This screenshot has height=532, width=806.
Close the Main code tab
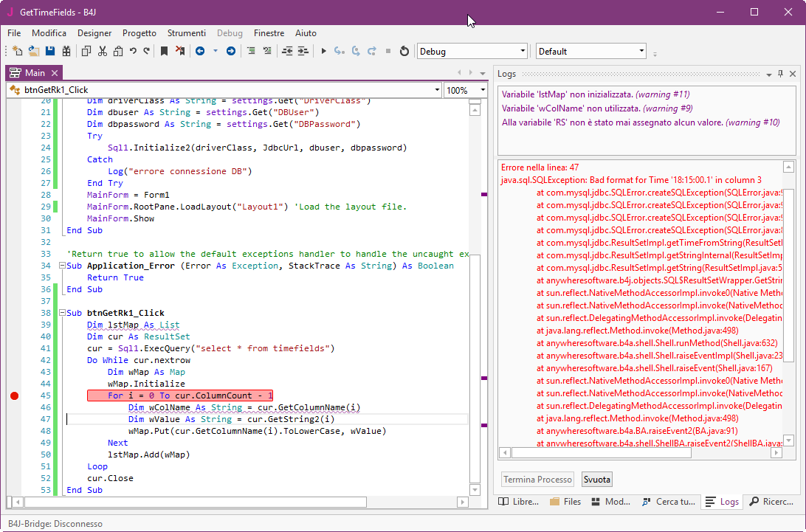[x=55, y=73]
